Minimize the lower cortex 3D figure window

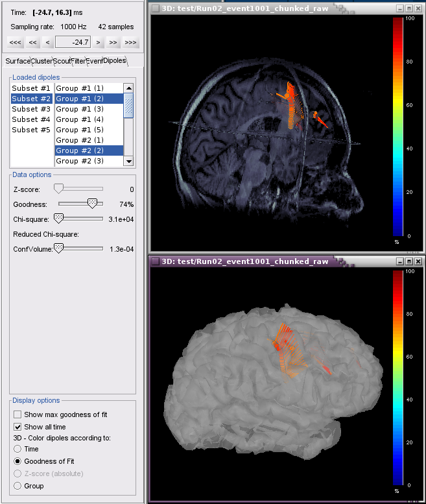pos(400,261)
